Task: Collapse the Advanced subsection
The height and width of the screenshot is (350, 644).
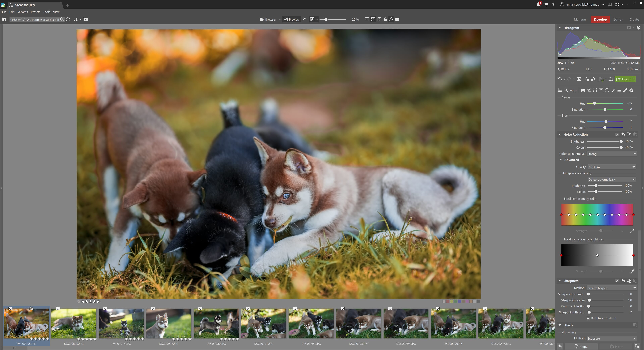Action: point(560,160)
